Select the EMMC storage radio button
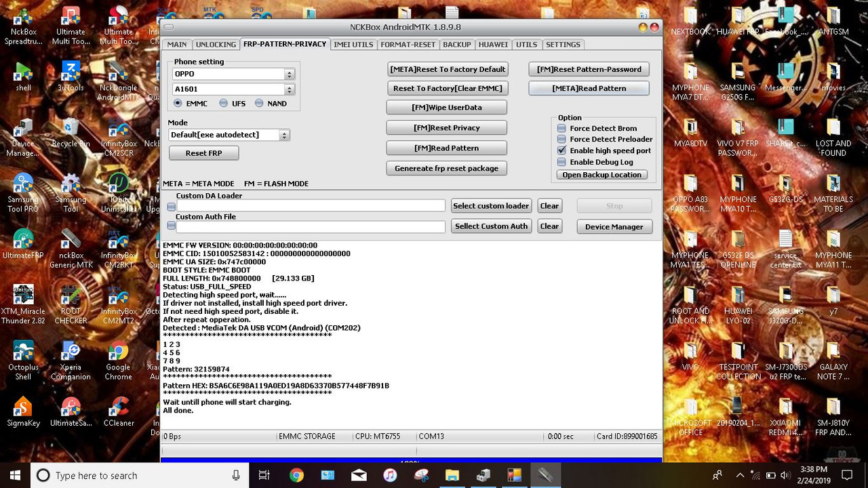The image size is (868, 488). [x=178, y=103]
